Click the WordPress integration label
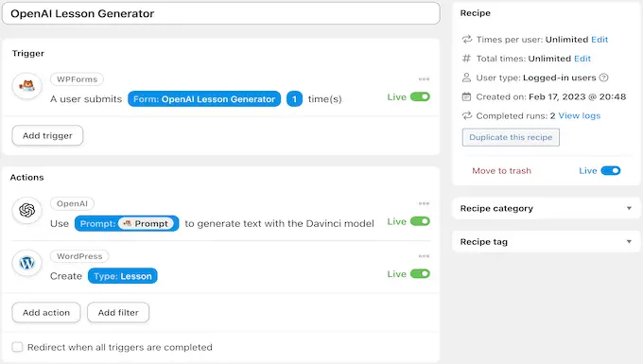Image resolution: width=643 pixels, height=364 pixels. point(79,256)
